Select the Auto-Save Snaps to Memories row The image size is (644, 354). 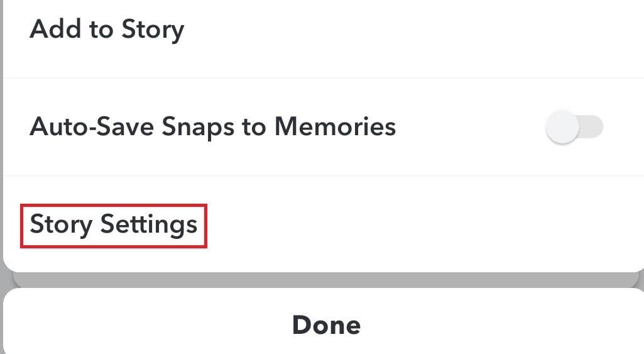pos(212,127)
